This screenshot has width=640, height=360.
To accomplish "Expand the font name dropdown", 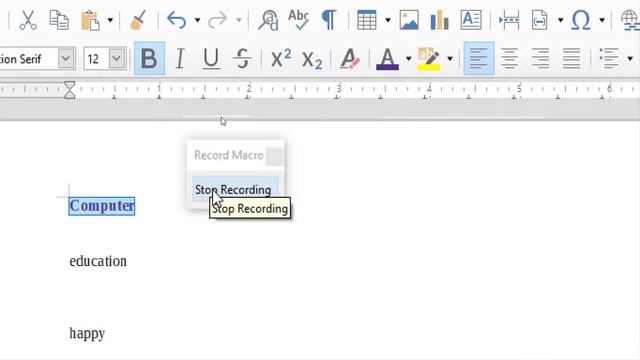I will pyautogui.click(x=66, y=59).
